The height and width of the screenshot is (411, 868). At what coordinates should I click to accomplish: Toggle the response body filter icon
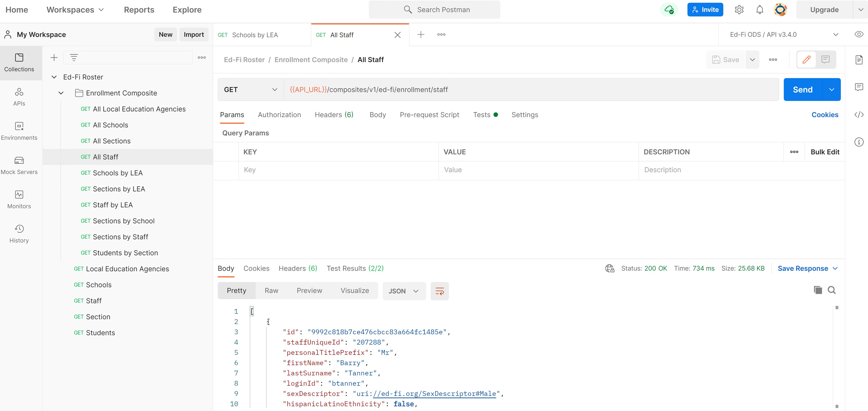tap(440, 291)
